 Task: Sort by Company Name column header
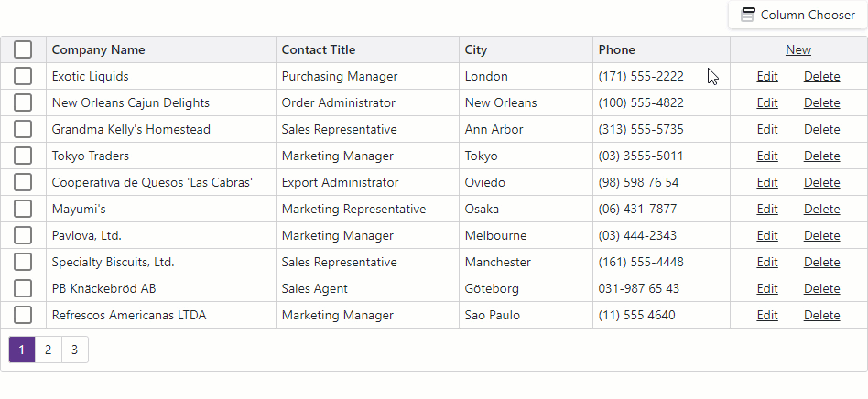(98, 49)
